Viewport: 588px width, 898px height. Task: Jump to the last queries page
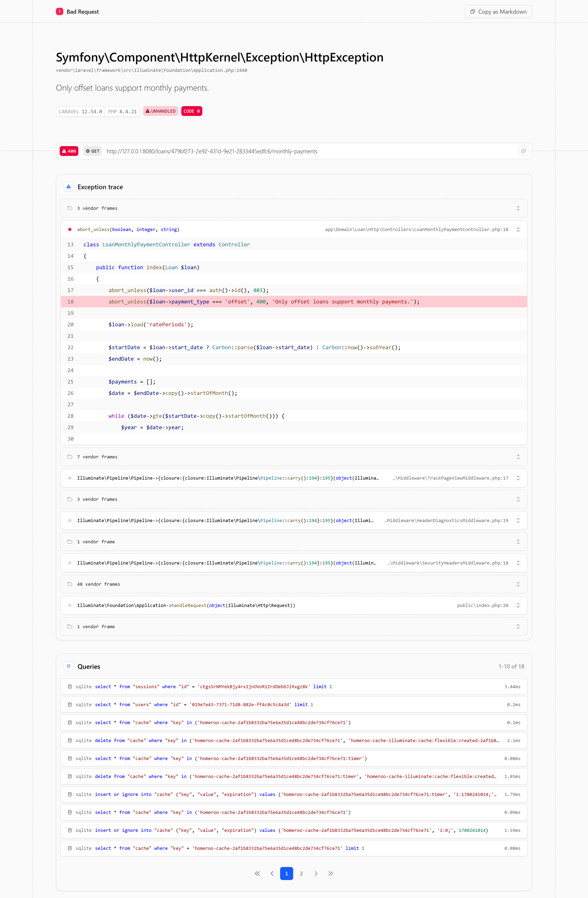coord(331,874)
